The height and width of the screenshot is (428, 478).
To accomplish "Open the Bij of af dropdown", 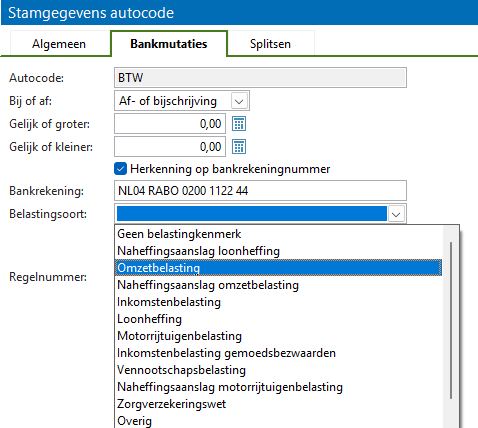I will click(x=239, y=101).
